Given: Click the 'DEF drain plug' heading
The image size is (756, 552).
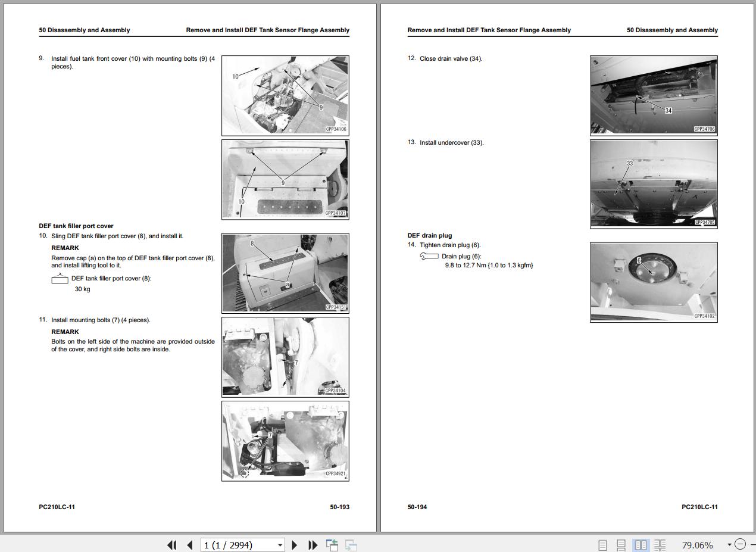Looking at the screenshot, I should [430, 235].
